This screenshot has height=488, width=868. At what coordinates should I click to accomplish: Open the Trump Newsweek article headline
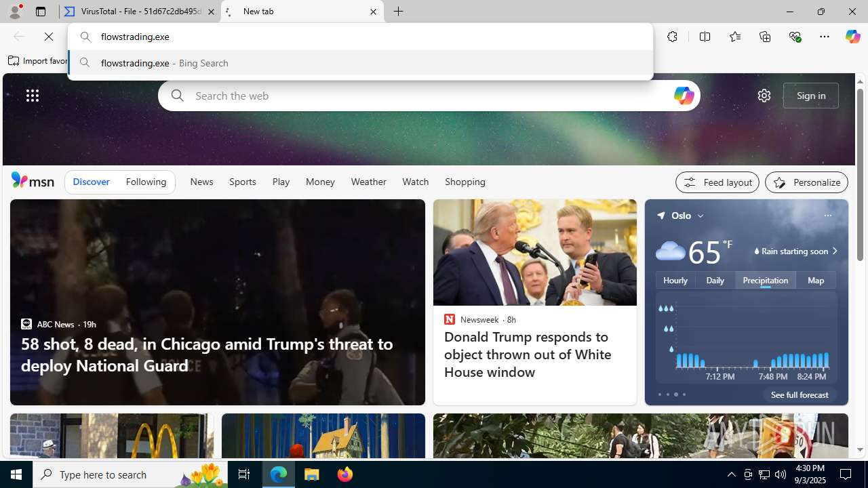click(528, 354)
